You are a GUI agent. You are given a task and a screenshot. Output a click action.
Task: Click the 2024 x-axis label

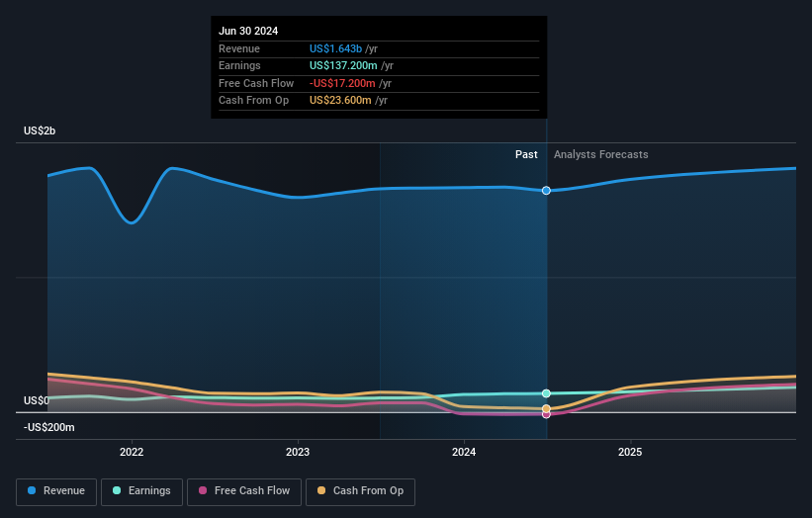coord(464,452)
